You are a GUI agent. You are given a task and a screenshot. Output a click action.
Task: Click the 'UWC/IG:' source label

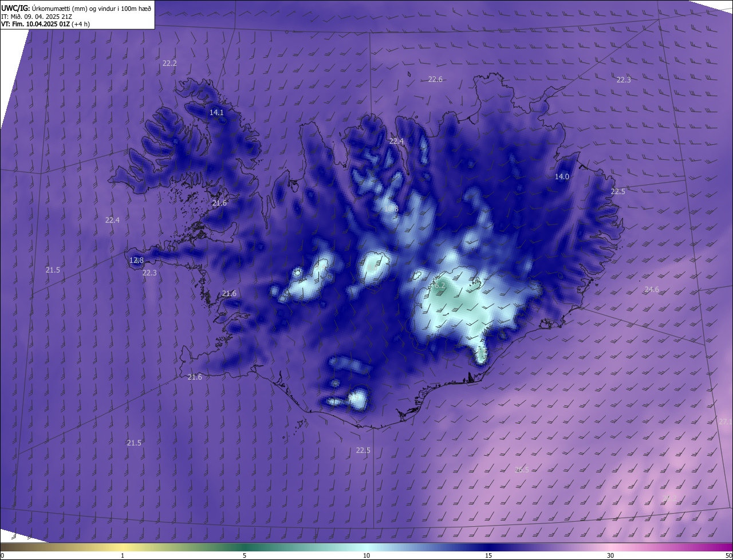pyautogui.click(x=16, y=8)
